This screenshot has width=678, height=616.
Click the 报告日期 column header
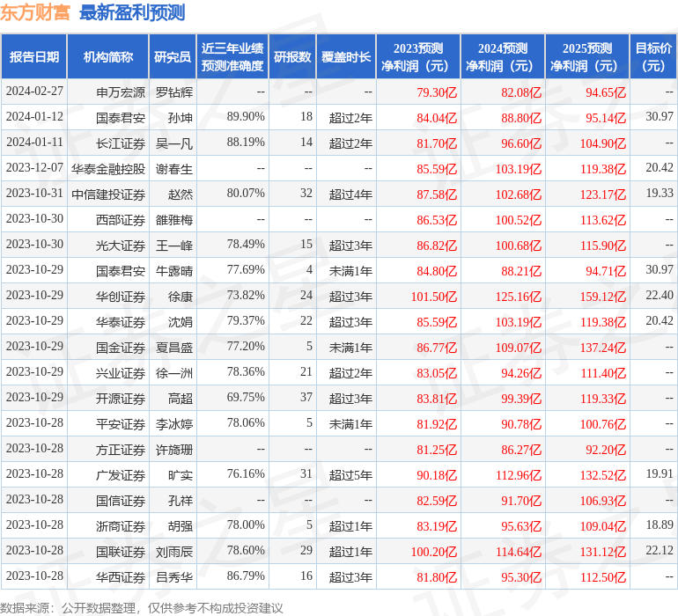(x=33, y=56)
